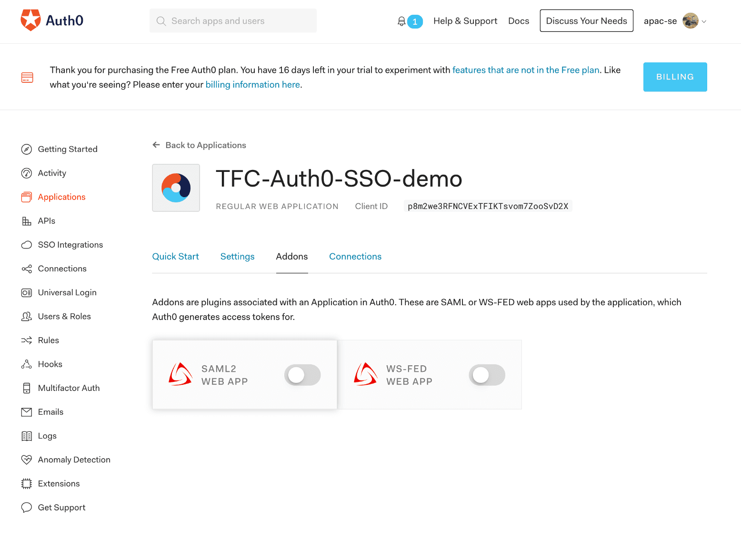741x560 pixels.
Task: Enable the WS-FED Web App toggle
Action: point(487,375)
